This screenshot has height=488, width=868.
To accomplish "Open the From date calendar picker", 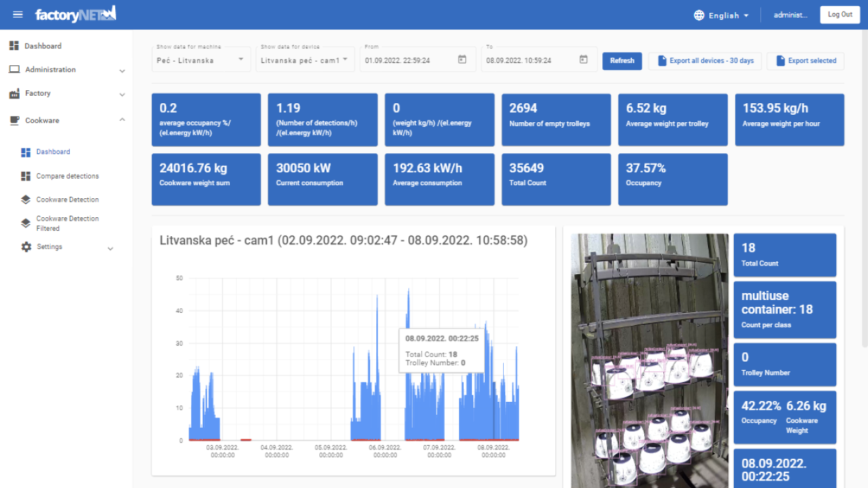I will point(462,60).
